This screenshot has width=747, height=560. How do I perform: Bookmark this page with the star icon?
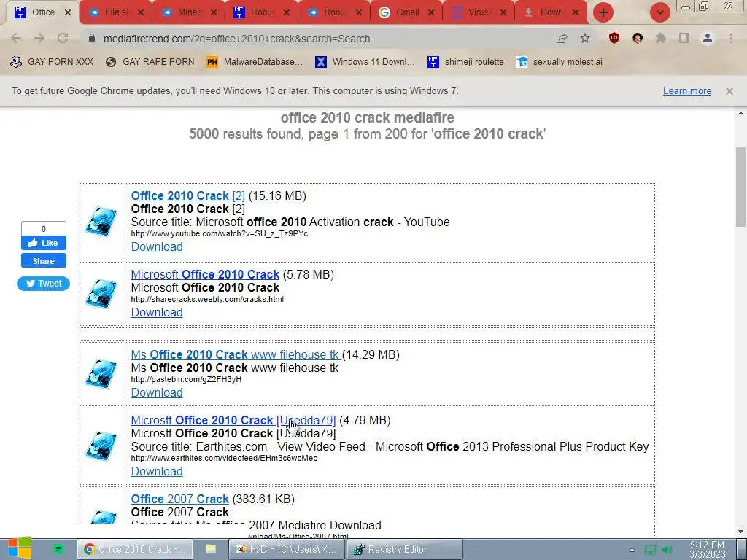coord(585,39)
